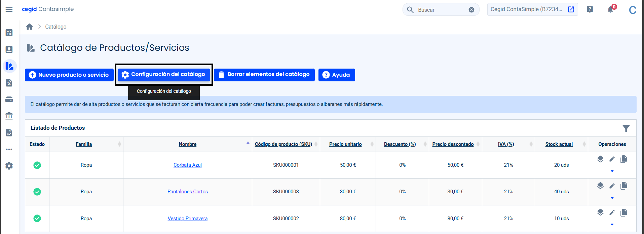Image resolution: width=644 pixels, height=234 pixels.
Task: Duplicate Pantalones Cortos with the copy icon
Action: [624, 186]
